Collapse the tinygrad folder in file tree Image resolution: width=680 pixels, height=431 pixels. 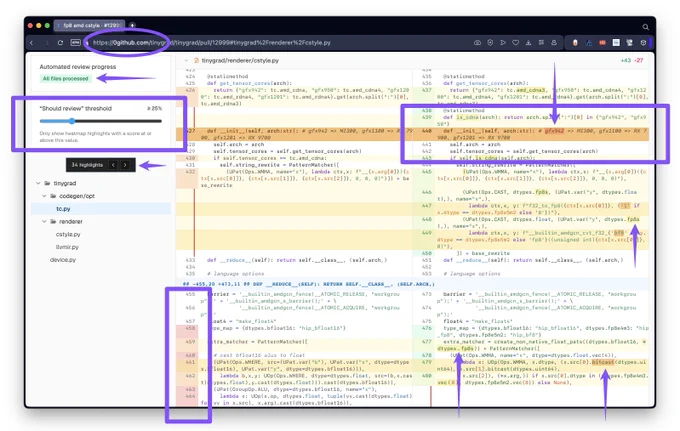click(38, 183)
